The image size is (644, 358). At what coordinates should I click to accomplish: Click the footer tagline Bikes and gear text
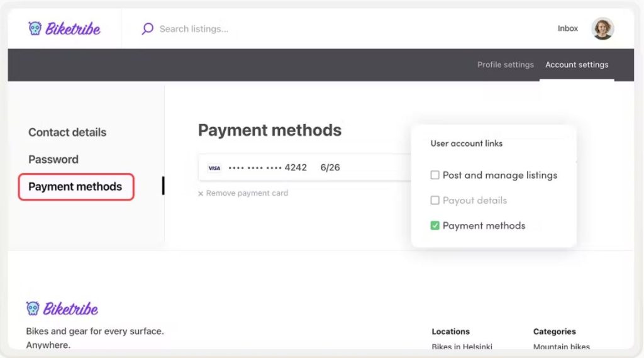tap(95, 338)
